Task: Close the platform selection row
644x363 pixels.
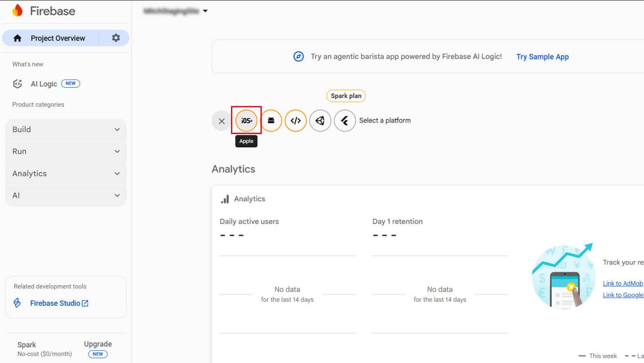Action: click(222, 121)
